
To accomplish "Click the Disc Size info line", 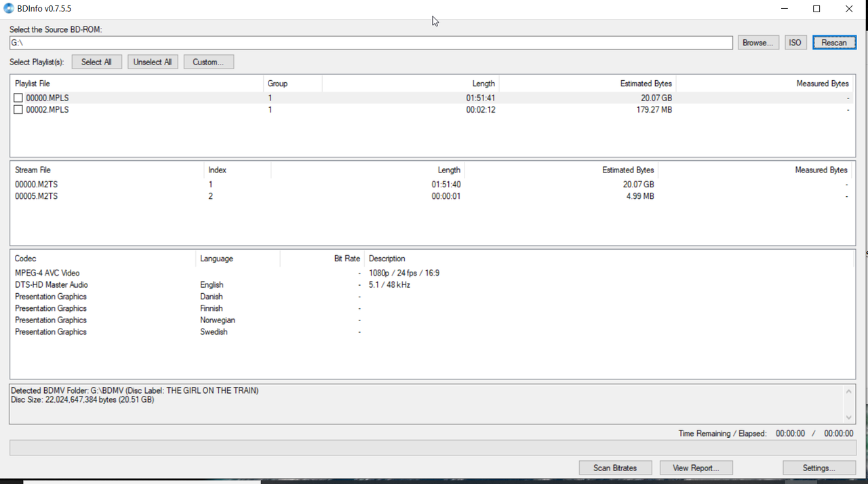I will 82,400.
